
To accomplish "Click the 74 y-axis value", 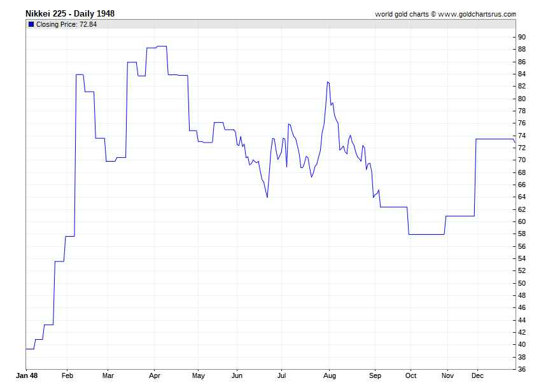I will coord(522,136).
